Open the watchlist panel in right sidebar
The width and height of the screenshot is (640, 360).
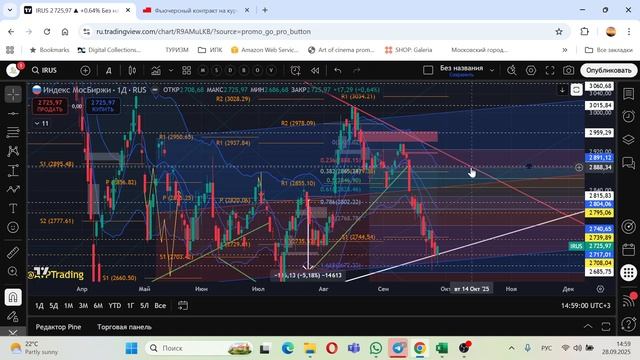click(629, 94)
